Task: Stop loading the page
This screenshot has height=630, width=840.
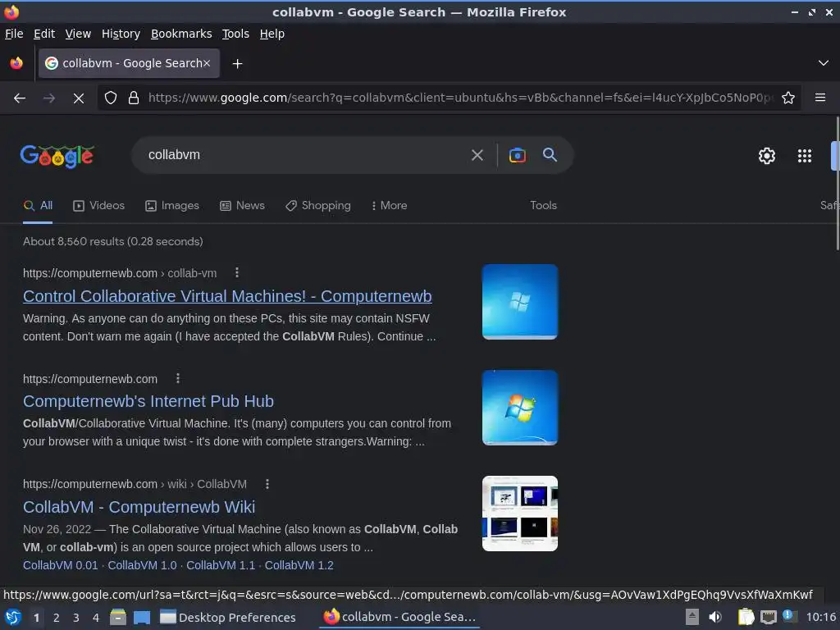Action: pyautogui.click(x=79, y=98)
